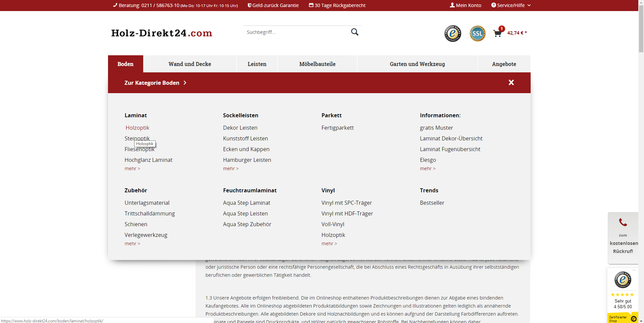Open the Angebote tab
The image size is (644, 323).
pos(504,64)
